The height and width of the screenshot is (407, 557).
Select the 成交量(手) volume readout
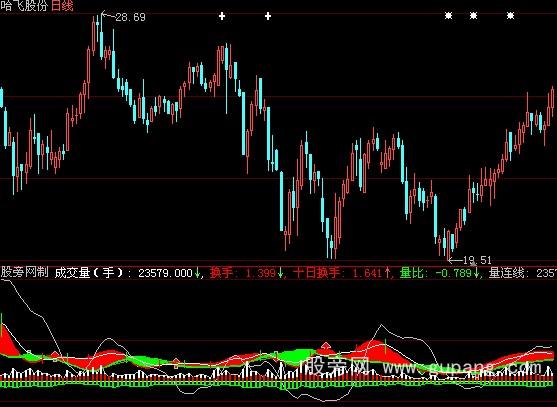[x=124, y=273]
